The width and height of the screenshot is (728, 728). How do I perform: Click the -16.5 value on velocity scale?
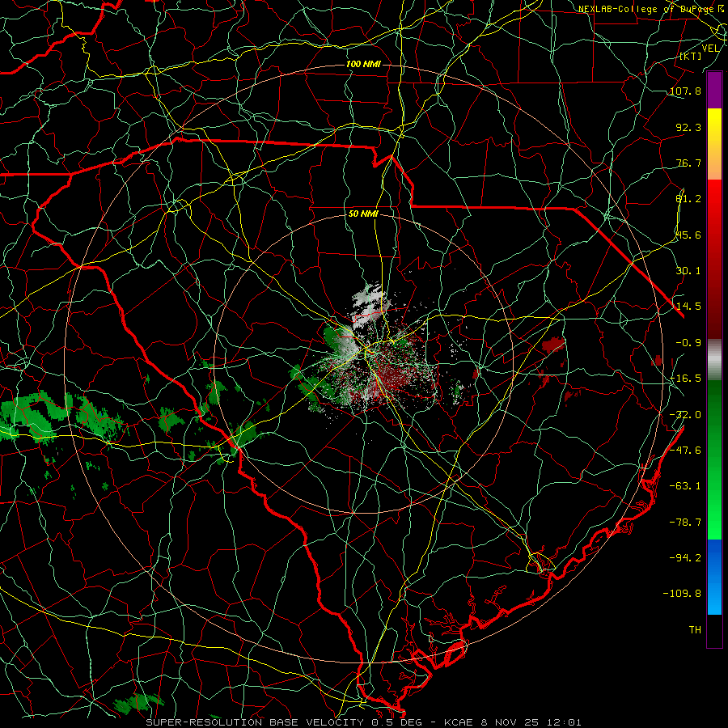(685, 379)
